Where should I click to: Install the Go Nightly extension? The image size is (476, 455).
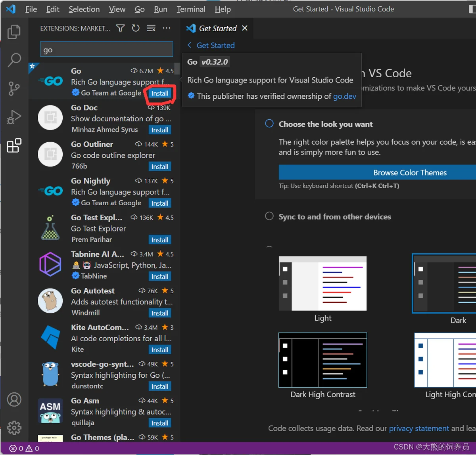(x=160, y=203)
